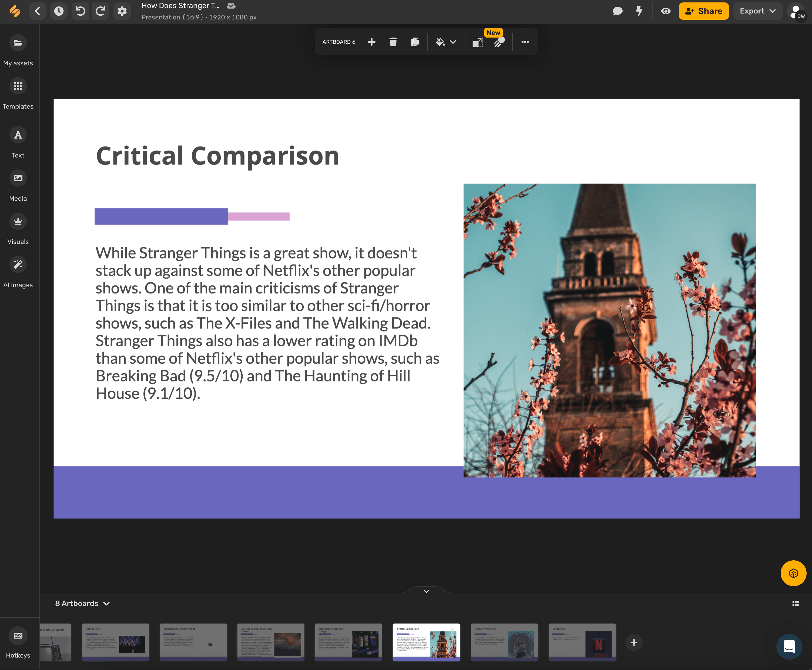Add a new artboard from toolbar plus
This screenshot has width=812, height=670.
pos(372,42)
